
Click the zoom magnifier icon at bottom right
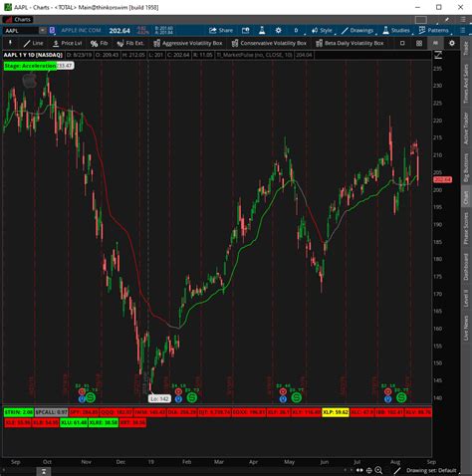click(378, 470)
